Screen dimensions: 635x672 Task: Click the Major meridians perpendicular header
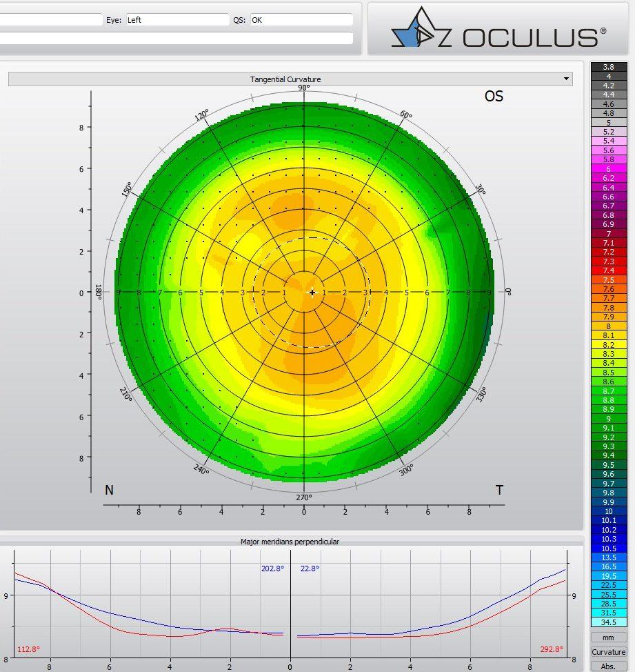[290, 542]
